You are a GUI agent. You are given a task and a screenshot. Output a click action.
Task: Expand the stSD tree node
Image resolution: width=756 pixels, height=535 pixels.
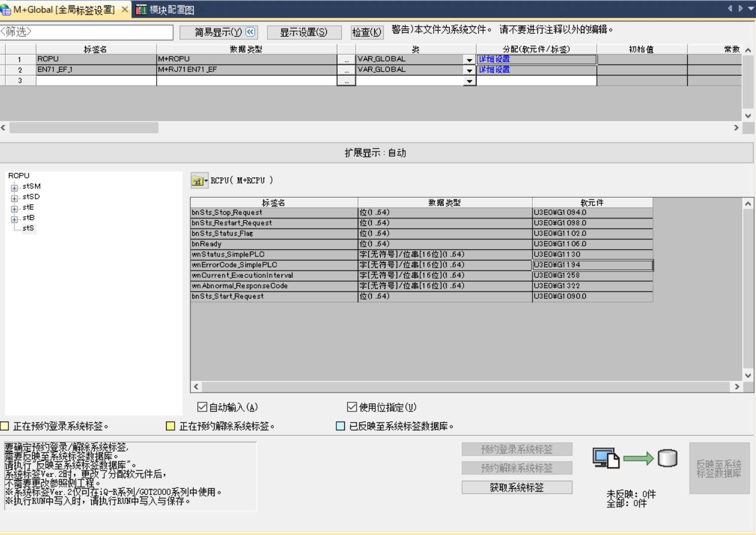(14, 198)
